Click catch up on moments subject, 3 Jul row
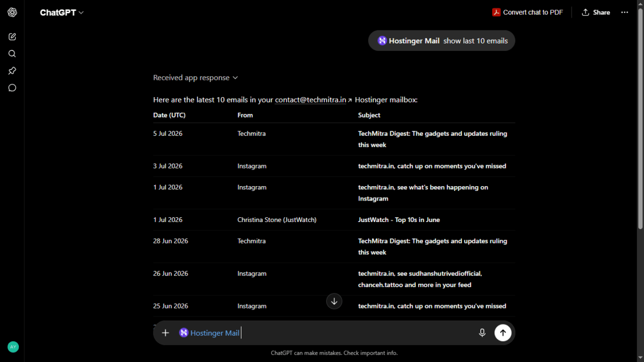This screenshot has width=644, height=362. coord(432,166)
